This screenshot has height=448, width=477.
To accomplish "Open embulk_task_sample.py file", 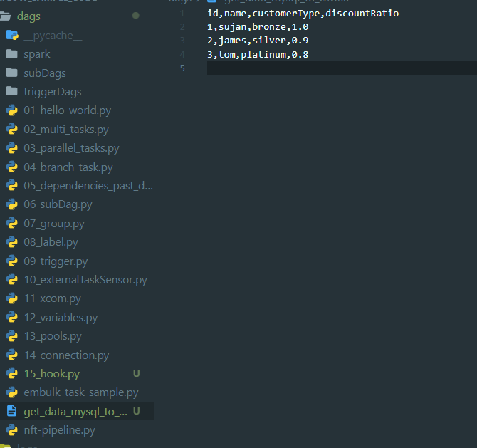I will click(x=81, y=392).
